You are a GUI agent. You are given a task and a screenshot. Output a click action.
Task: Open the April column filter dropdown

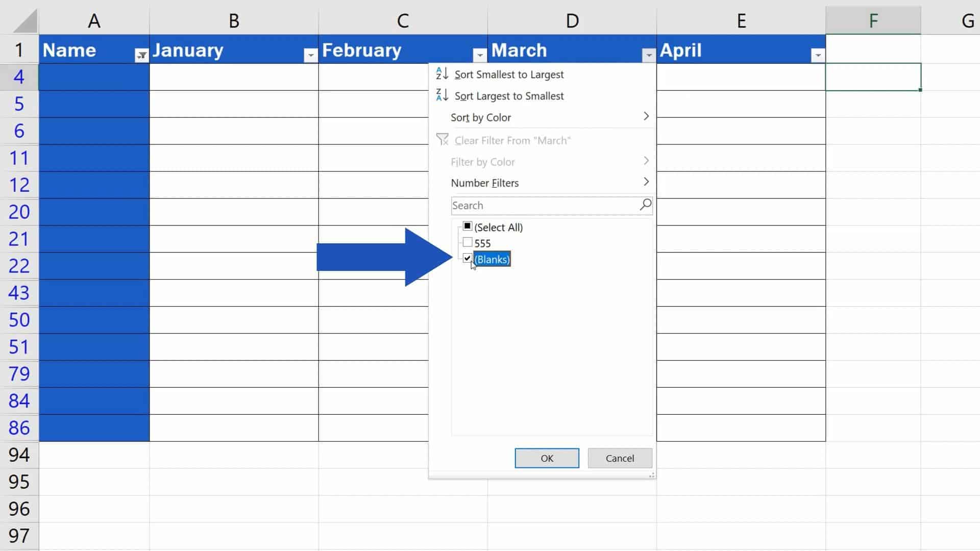click(818, 54)
